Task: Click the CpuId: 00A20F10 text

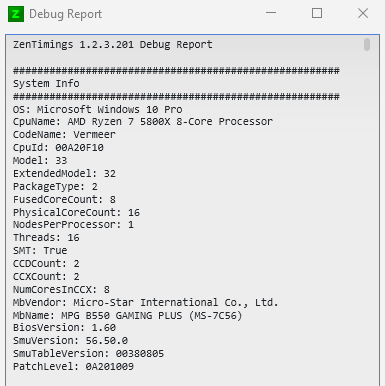Action: click(x=58, y=148)
